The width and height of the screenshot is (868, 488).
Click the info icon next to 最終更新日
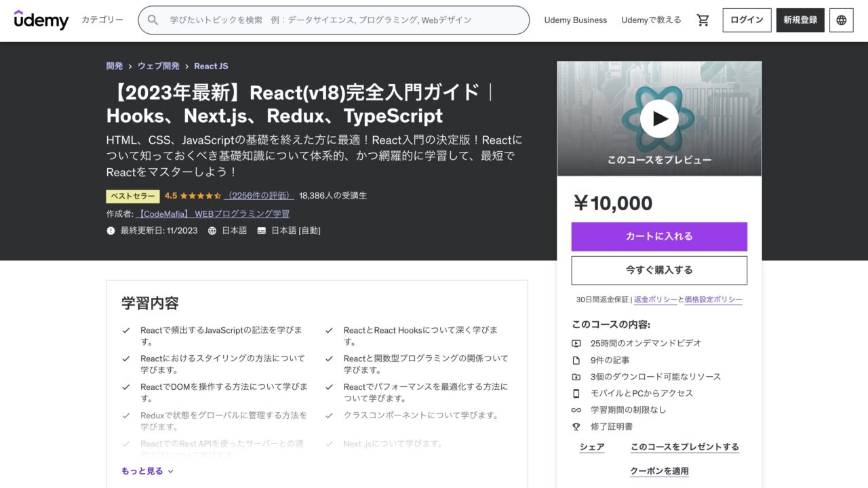tap(111, 230)
